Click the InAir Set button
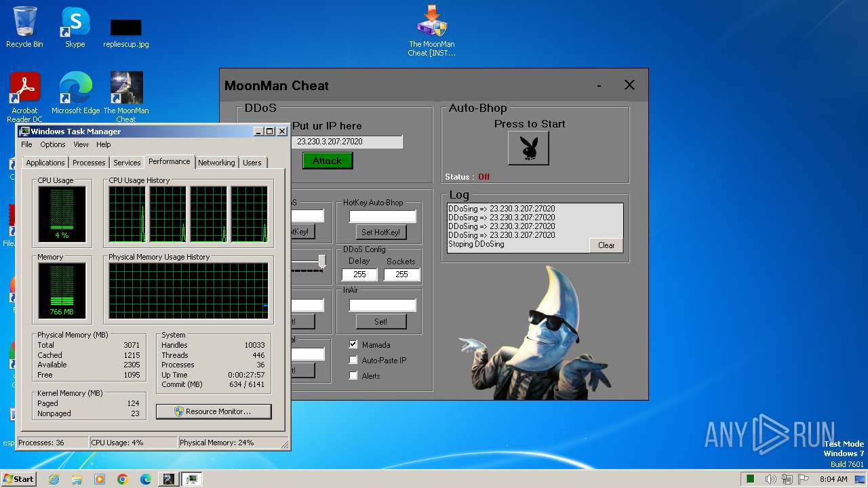Image resolution: width=868 pixels, height=488 pixels. pyautogui.click(x=380, y=321)
